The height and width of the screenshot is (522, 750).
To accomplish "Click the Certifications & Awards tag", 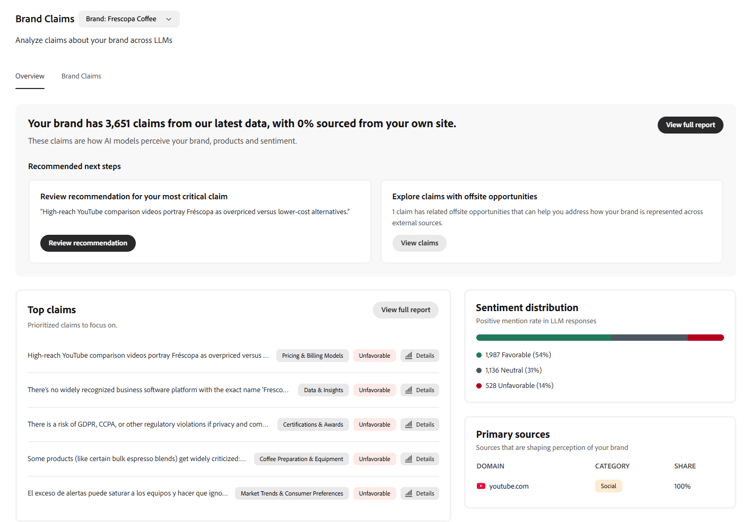I will pos(313,424).
